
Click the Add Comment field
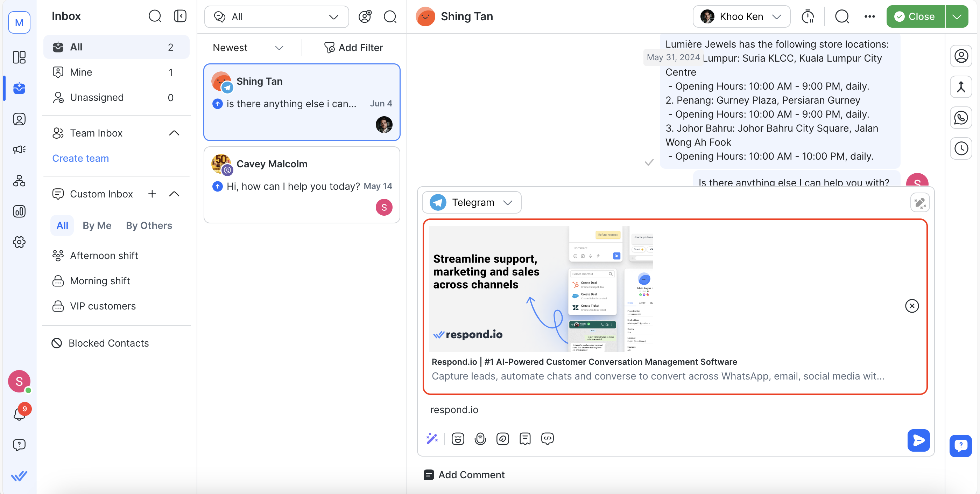(x=471, y=475)
